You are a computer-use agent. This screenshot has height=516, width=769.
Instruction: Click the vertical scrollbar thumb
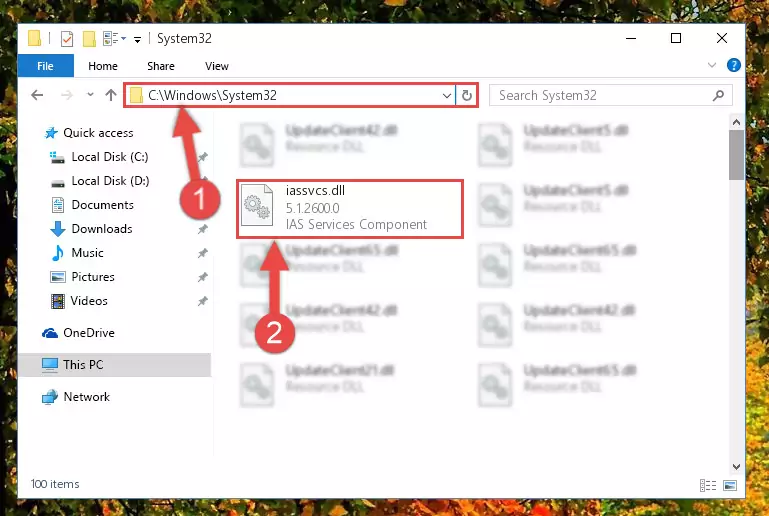tap(736, 155)
